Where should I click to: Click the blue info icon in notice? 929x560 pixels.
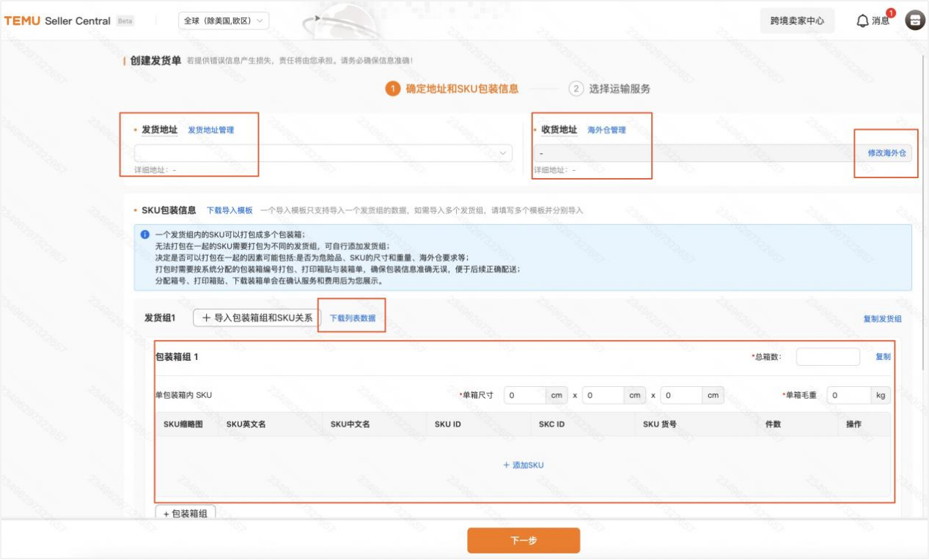(145, 235)
